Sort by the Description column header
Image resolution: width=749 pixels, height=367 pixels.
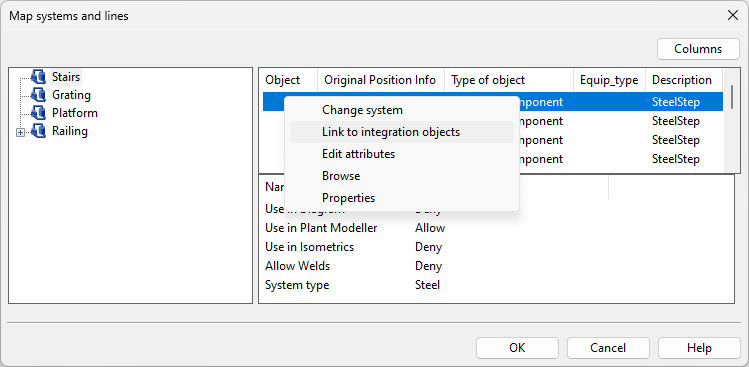tap(684, 80)
